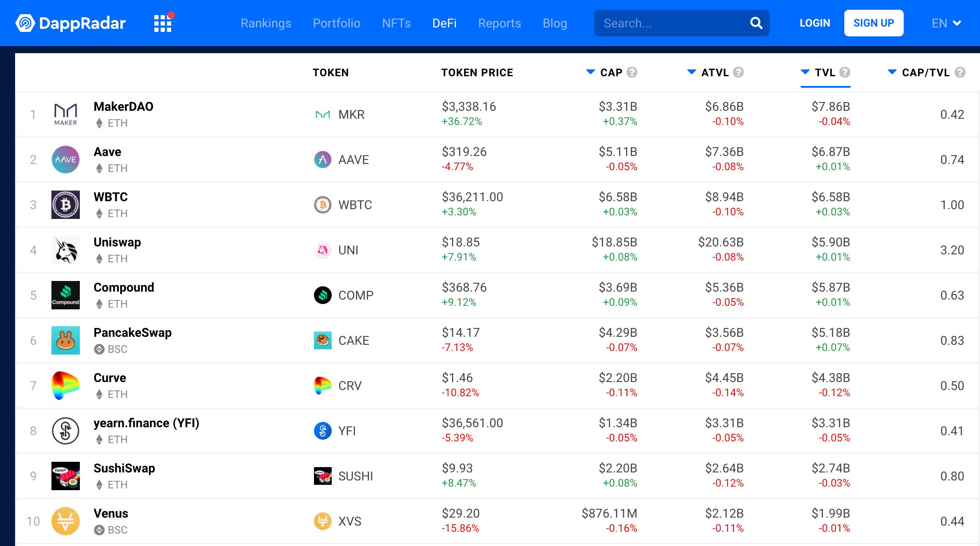Click the SIGN UP button
The height and width of the screenshot is (546, 980).
click(x=873, y=23)
